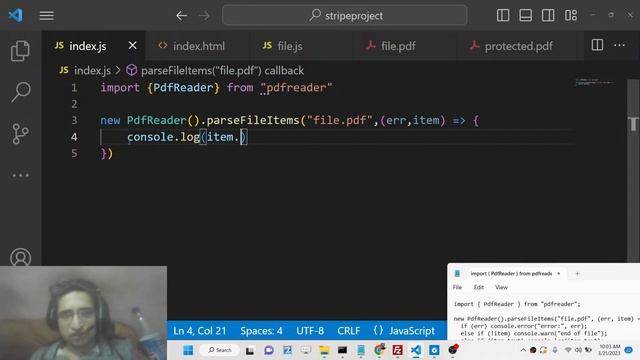Click the curly braces language status icon
Screen dimensions: 640x360
378,330
